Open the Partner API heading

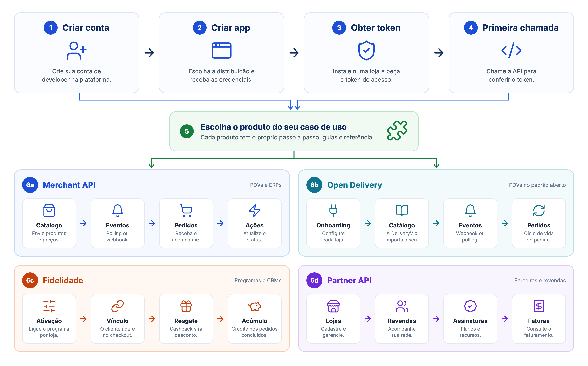[x=349, y=280]
